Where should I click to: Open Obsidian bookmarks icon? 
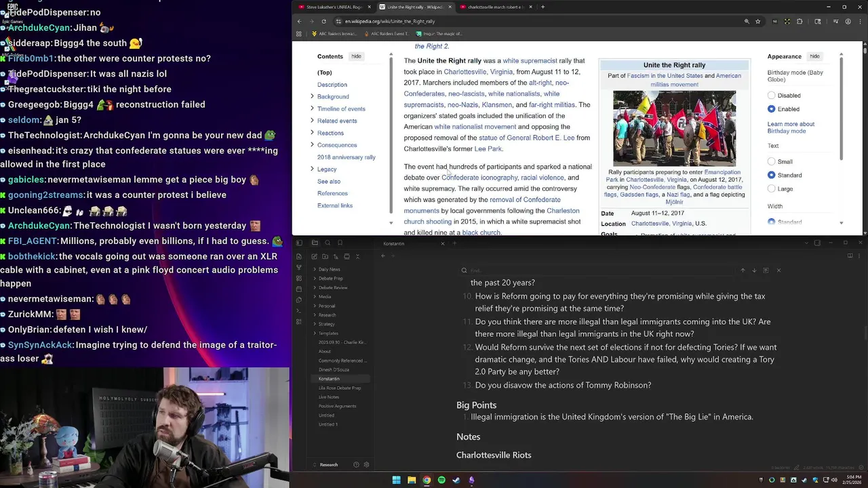340,243
